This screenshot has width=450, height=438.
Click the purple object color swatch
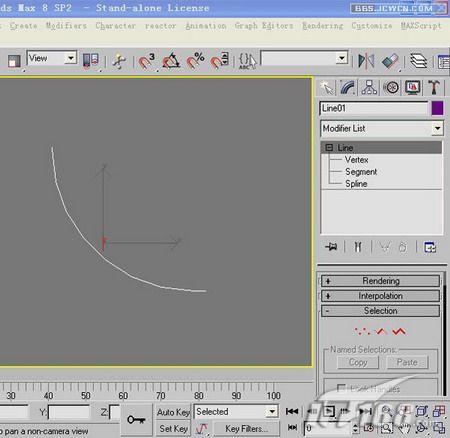tap(437, 108)
